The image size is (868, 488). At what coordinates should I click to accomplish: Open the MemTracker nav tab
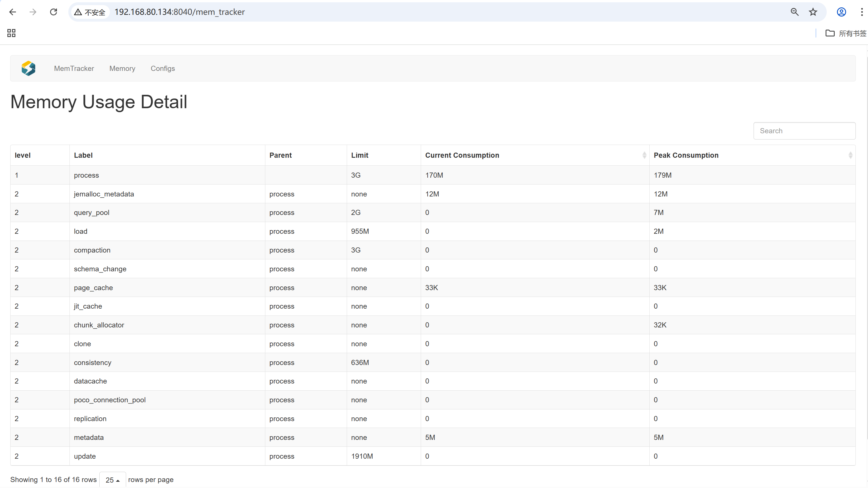pyautogui.click(x=74, y=68)
